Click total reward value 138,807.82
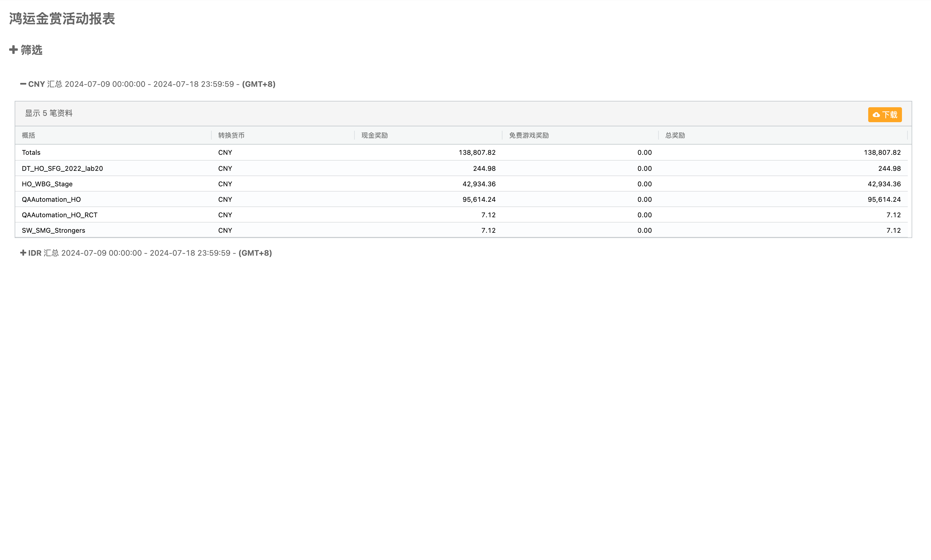Image resolution: width=931 pixels, height=560 pixels. coord(882,153)
